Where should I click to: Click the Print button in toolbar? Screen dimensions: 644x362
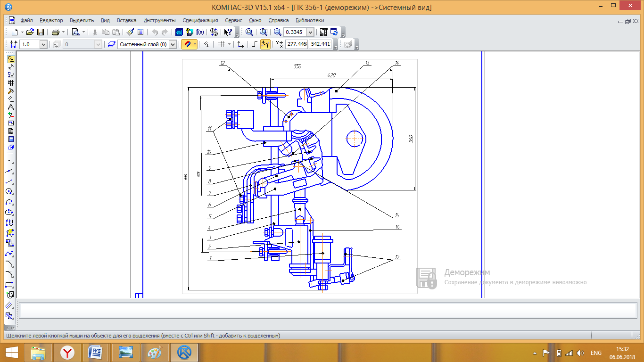pyautogui.click(x=55, y=32)
